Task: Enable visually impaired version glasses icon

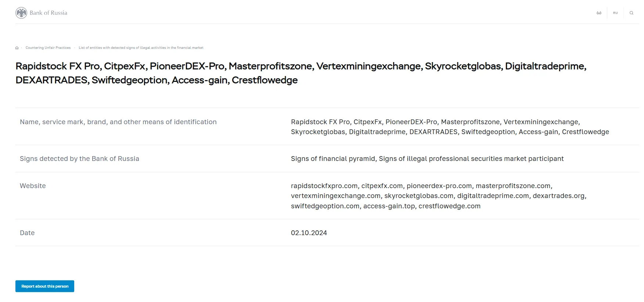Action: 599,13
